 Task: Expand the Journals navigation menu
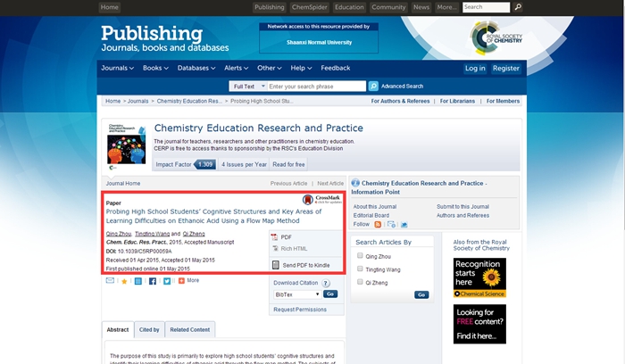pyautogui.click(x=117, y=68)
